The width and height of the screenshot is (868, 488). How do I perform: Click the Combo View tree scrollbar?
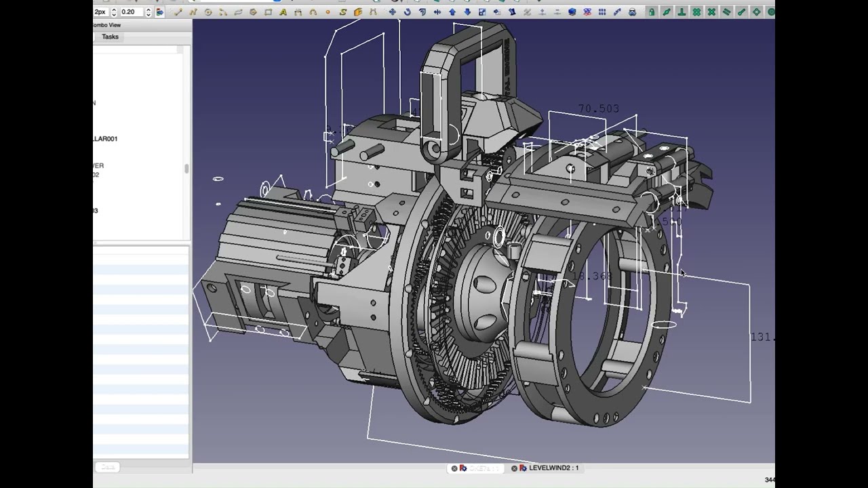[186, 169]
